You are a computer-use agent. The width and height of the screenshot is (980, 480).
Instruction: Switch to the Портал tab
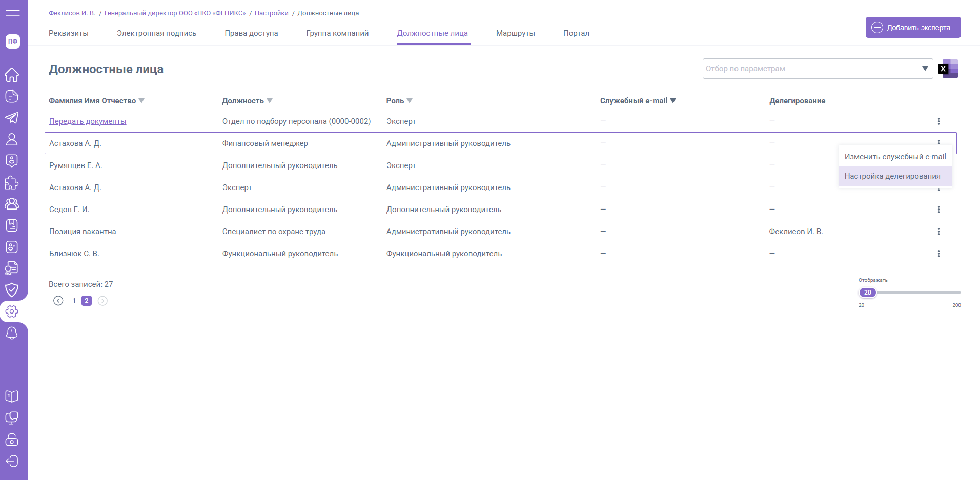click(x=576, y=33)
